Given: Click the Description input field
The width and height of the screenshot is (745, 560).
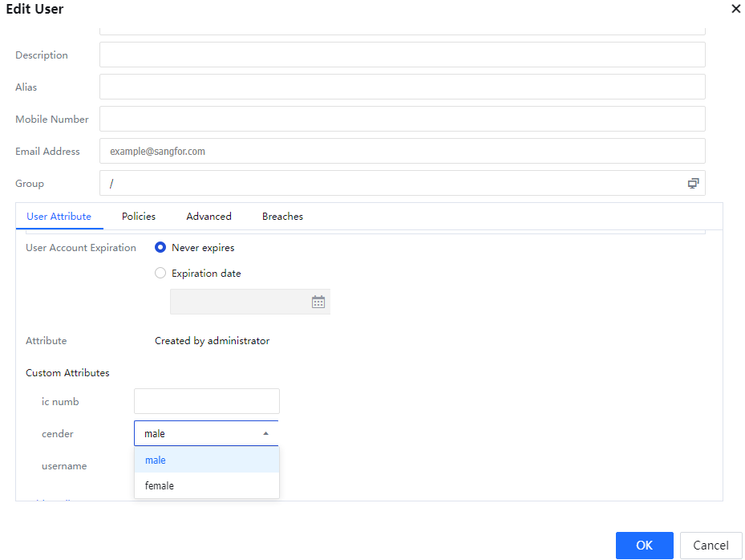Looking at the screenshot, I should pos(402,55).
